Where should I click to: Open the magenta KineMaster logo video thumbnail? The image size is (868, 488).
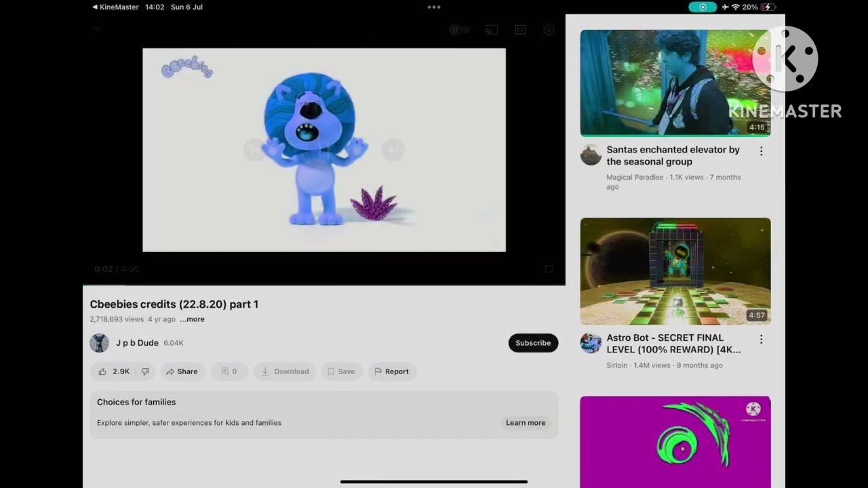[x=675, y=442]
